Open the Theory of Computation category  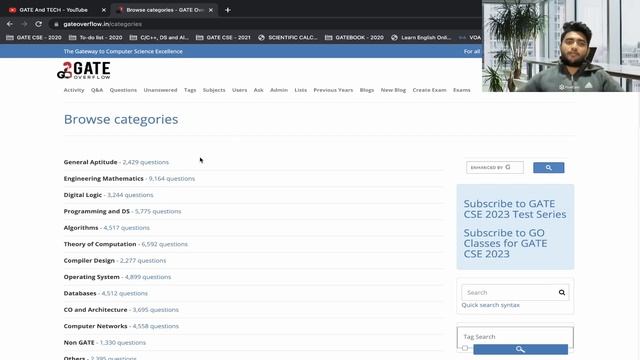(100, 244)
